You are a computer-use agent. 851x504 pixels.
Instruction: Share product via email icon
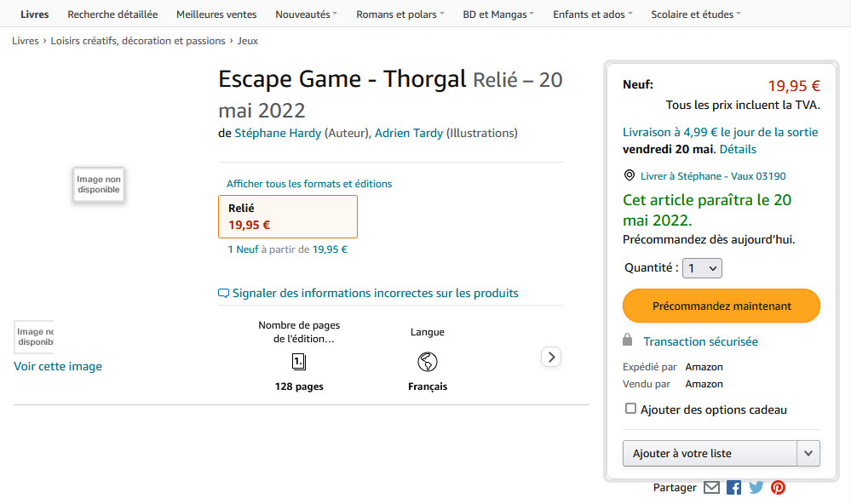[711, 488]
